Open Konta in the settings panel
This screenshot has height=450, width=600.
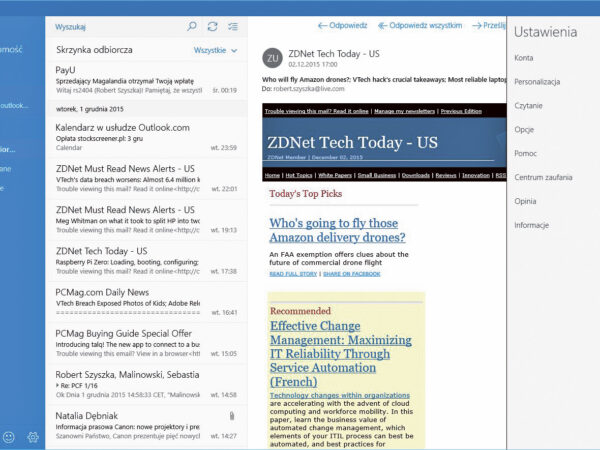coord(523,58)
